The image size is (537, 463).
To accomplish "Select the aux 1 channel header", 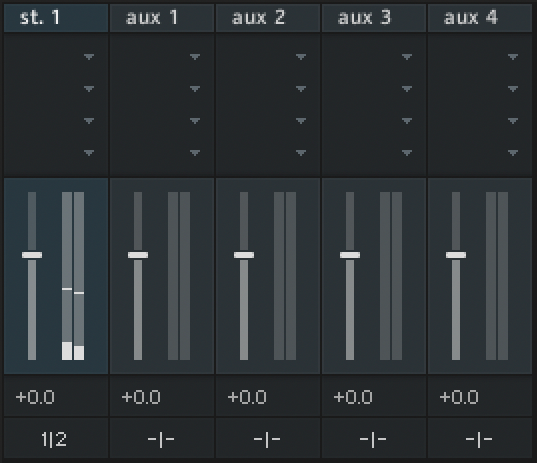I will coord(162,18).
